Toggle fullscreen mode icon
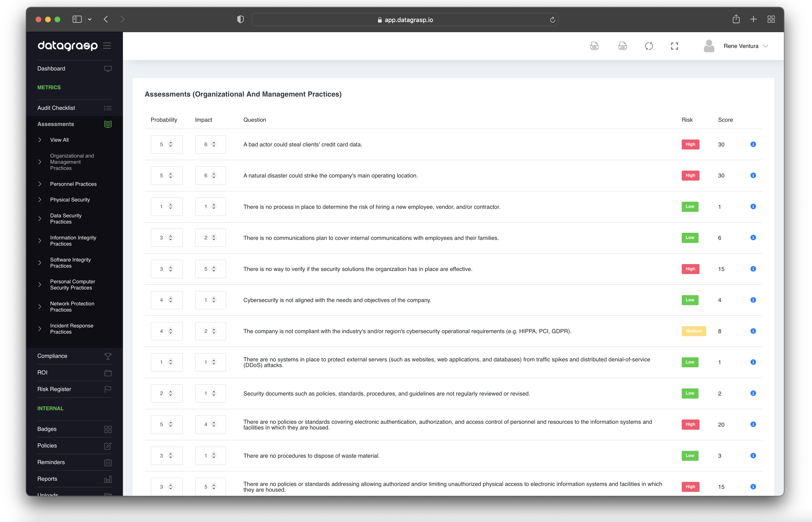Viewport: 812px width, 522px height. [674, 46]
